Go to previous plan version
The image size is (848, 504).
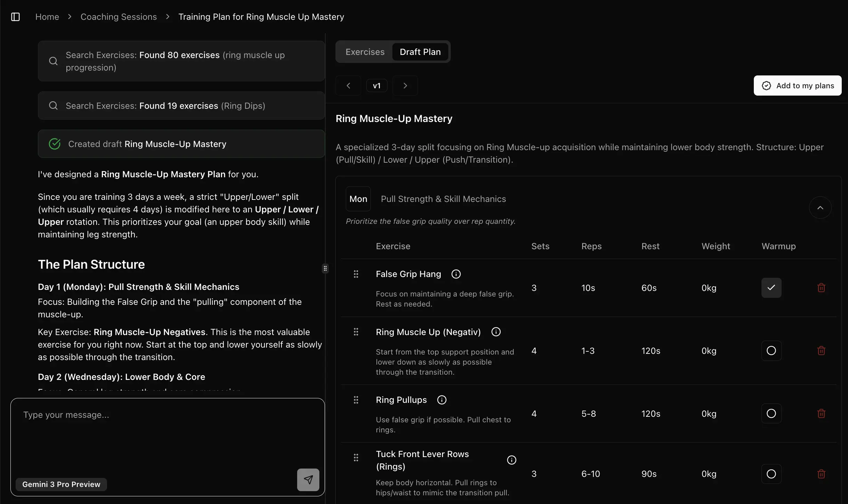click(x=348, y=86)
